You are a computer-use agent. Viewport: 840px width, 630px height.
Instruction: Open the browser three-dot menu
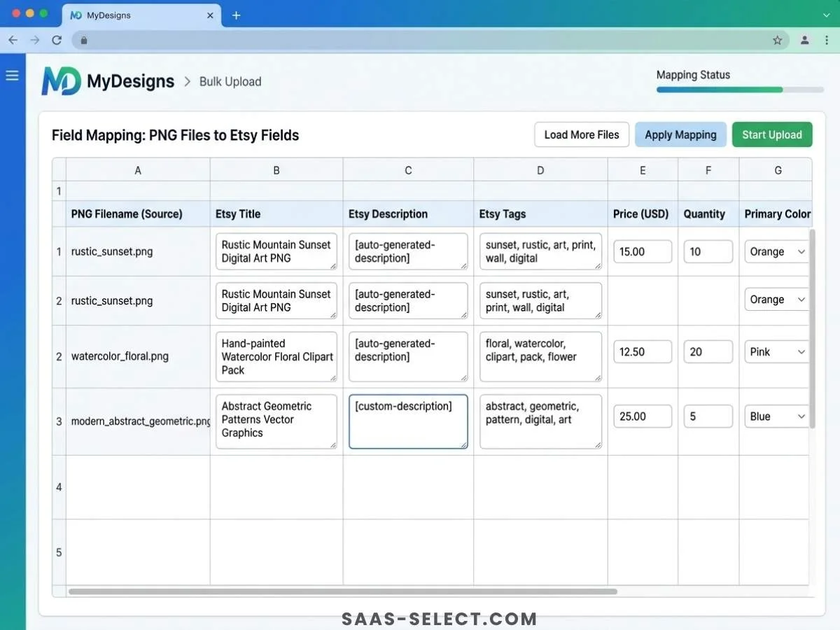point(827,41)
